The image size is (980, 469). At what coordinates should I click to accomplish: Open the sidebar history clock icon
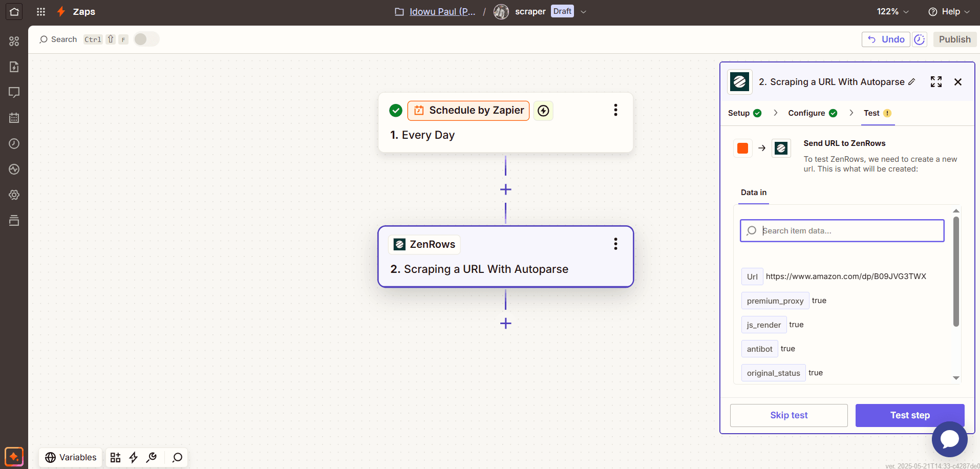(x=14, y=143)
